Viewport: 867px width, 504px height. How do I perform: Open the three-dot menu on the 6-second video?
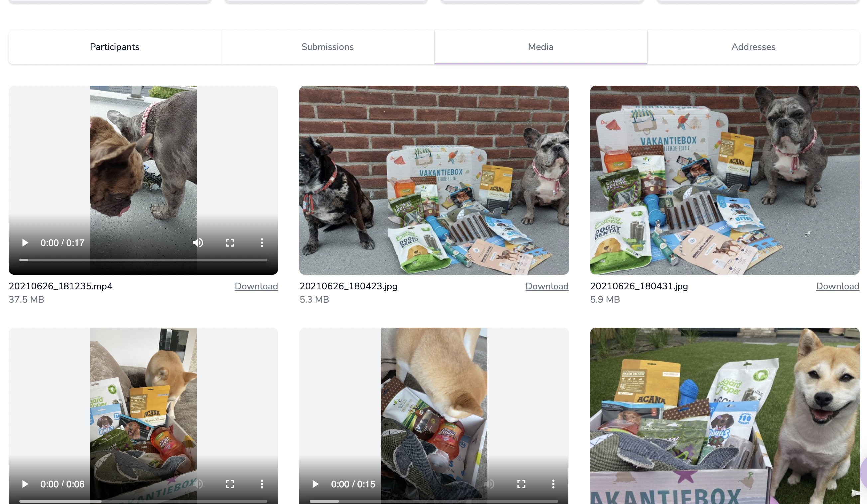click(262, 484)
